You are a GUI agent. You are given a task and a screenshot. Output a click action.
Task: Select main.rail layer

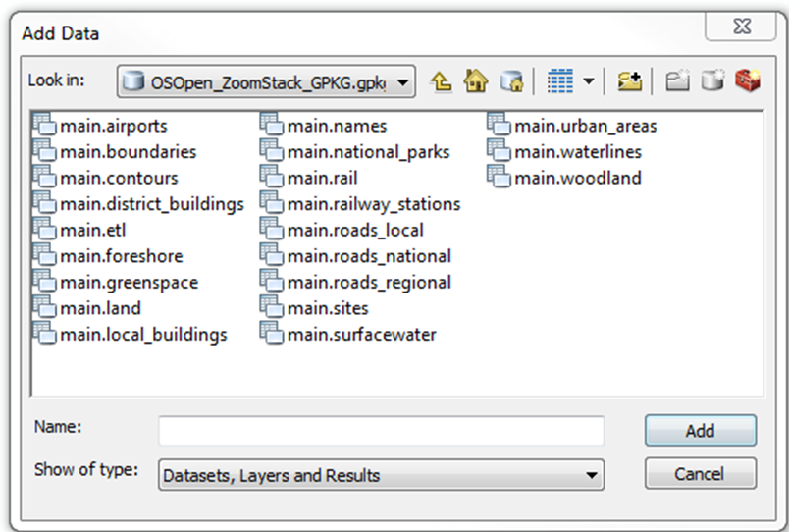coord(309,178)
